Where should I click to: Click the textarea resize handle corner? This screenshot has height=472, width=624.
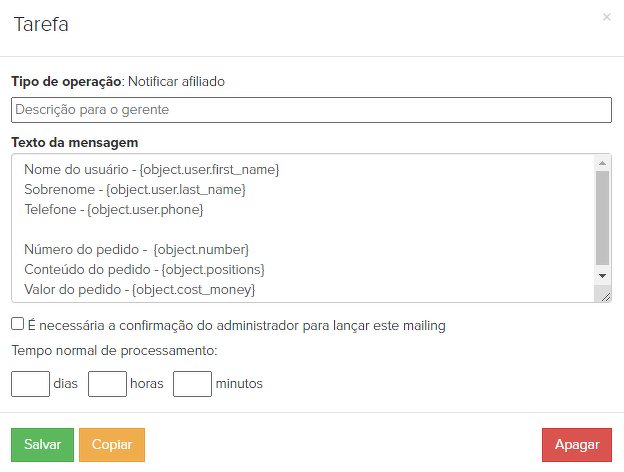click(x=604, y=294)
